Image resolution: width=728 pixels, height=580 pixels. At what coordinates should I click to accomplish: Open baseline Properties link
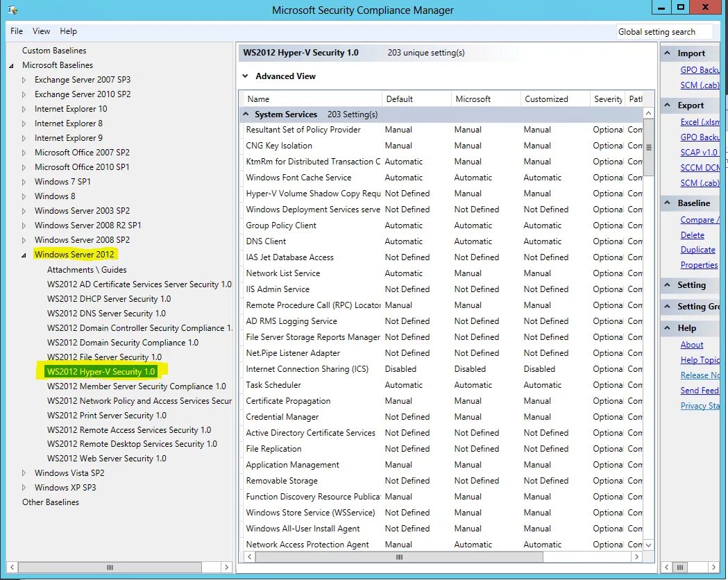tap(700, 265)
